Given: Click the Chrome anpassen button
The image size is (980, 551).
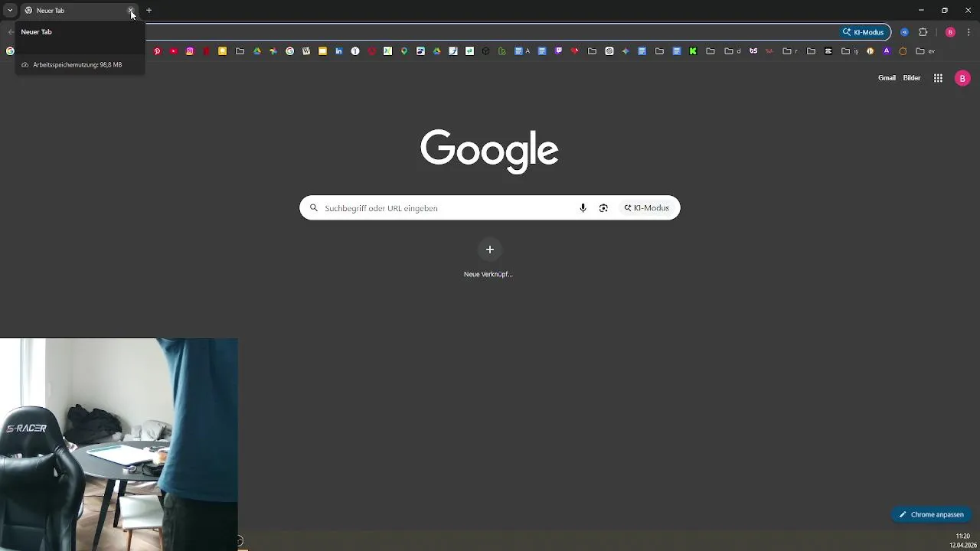Looking at the screenshot, I should (x=931, y=514).
